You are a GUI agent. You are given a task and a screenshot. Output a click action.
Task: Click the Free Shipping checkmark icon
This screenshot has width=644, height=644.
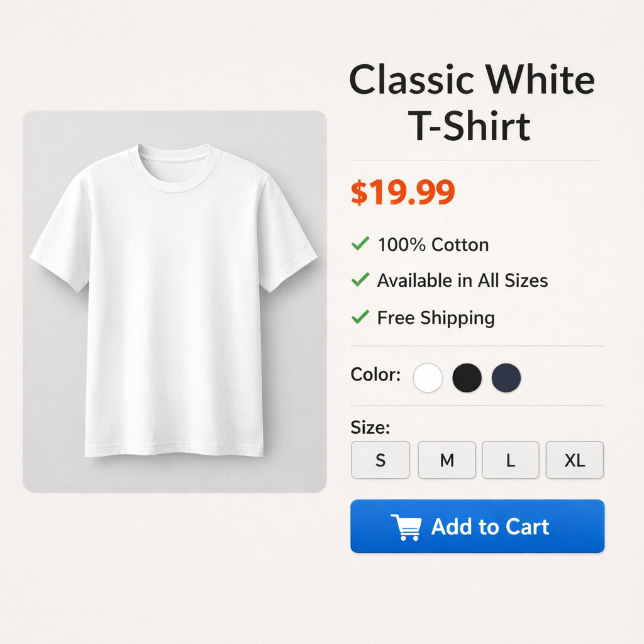pos(360,317)
